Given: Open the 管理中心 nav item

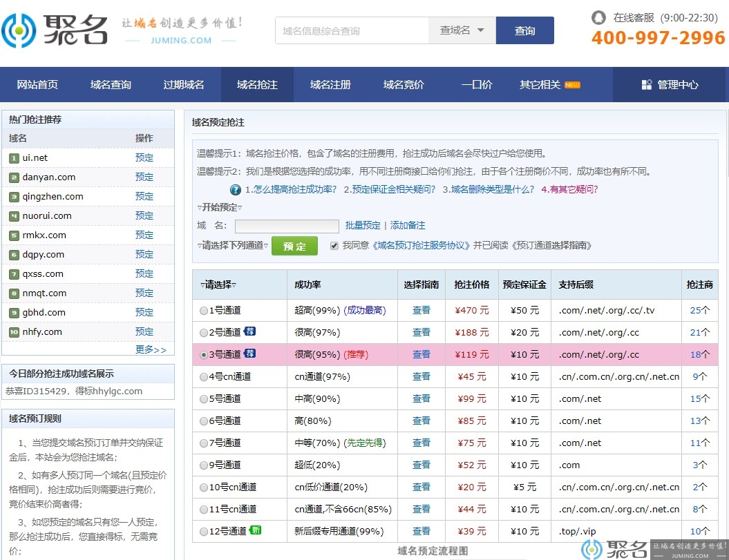Looking at the screenshot, I should (670, 84).
